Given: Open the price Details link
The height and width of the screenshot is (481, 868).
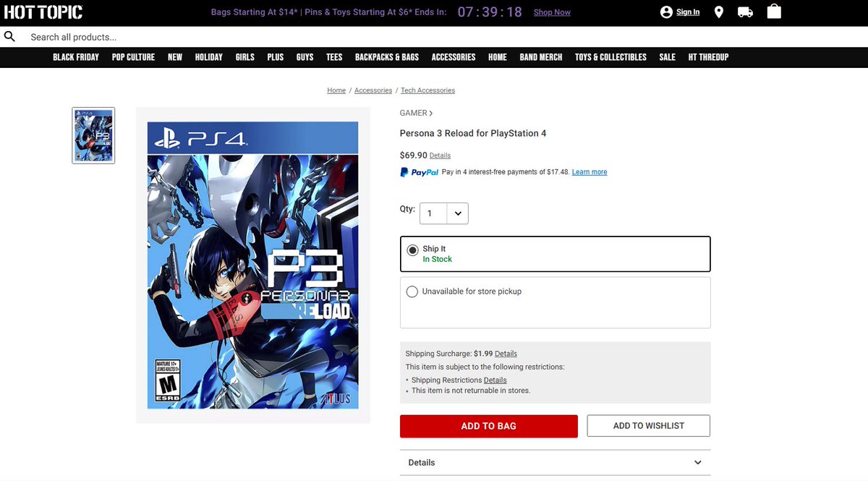Looking at the screenshot, I should 440,156.
